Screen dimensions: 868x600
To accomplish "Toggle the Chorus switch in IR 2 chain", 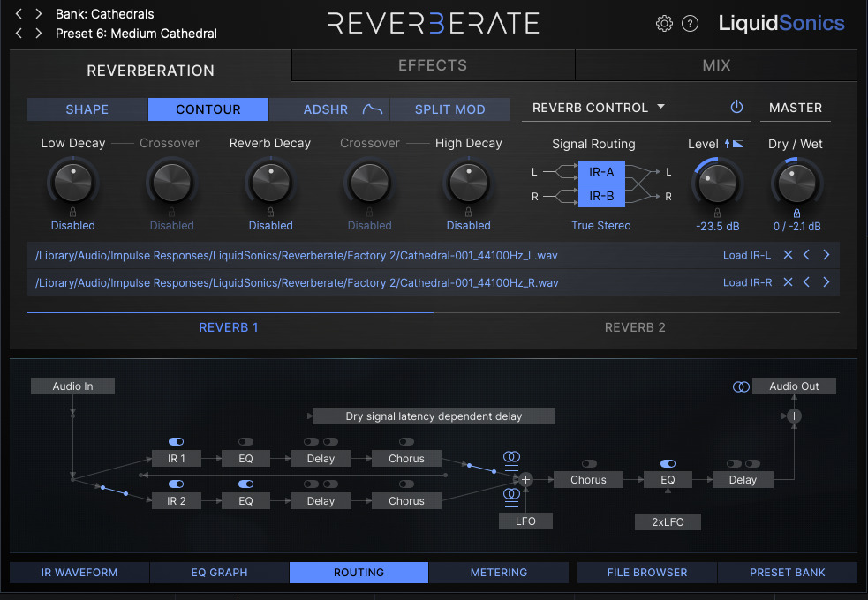I will tap(406, 484).
